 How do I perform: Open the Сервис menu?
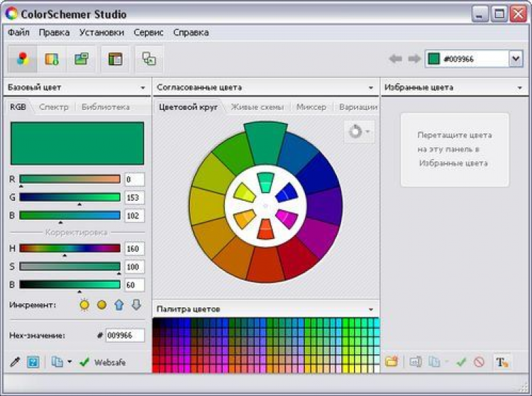click(149, 33)
